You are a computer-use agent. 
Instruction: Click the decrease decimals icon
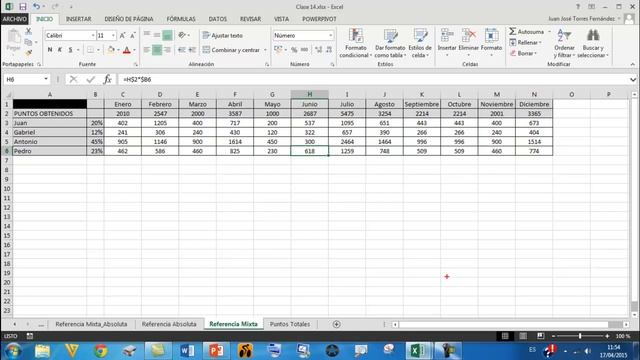coord(329,49)
